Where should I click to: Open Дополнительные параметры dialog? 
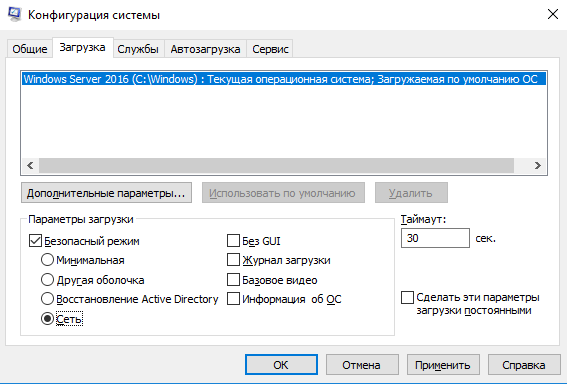[106, 193]
